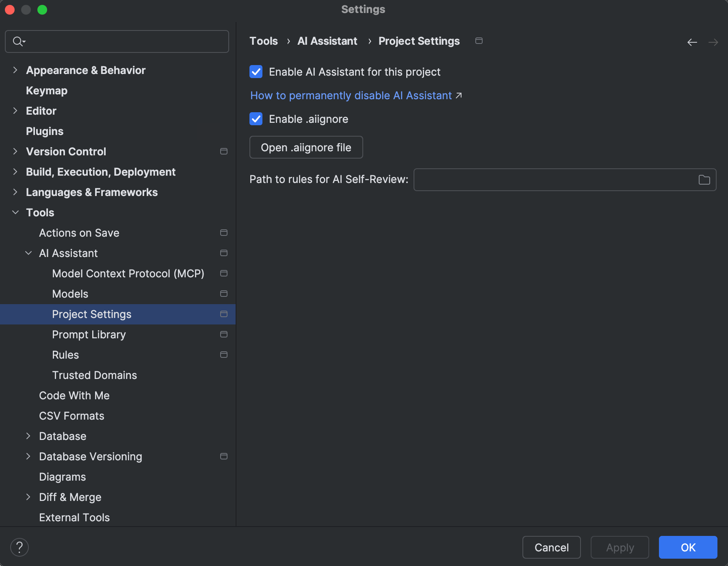Click the per-project indicator icon next to Rules
Viewport: 728px width, 566px height.
point(224,355)
